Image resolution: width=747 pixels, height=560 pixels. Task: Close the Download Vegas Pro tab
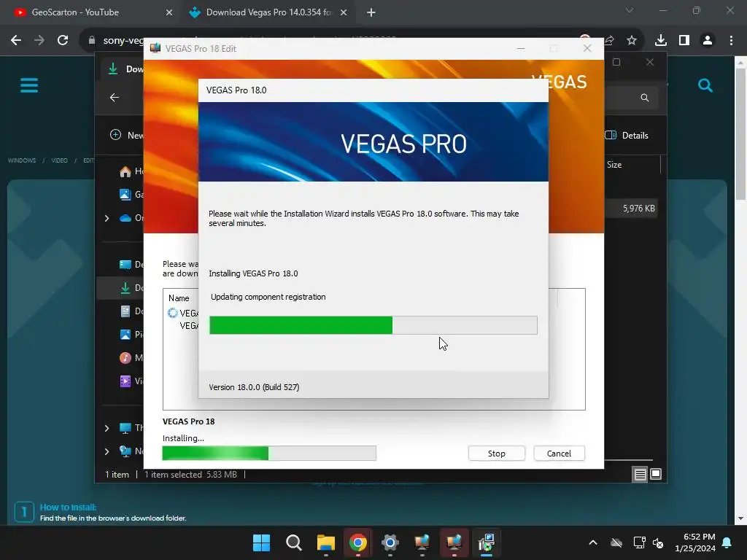pos(344,12)
